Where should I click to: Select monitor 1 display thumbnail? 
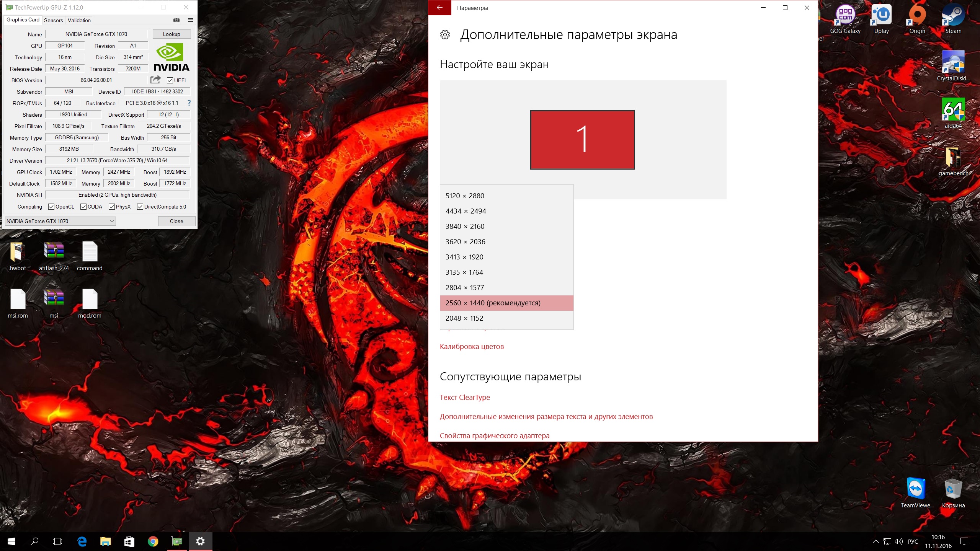pyautogui.click(x=582, y=140)
